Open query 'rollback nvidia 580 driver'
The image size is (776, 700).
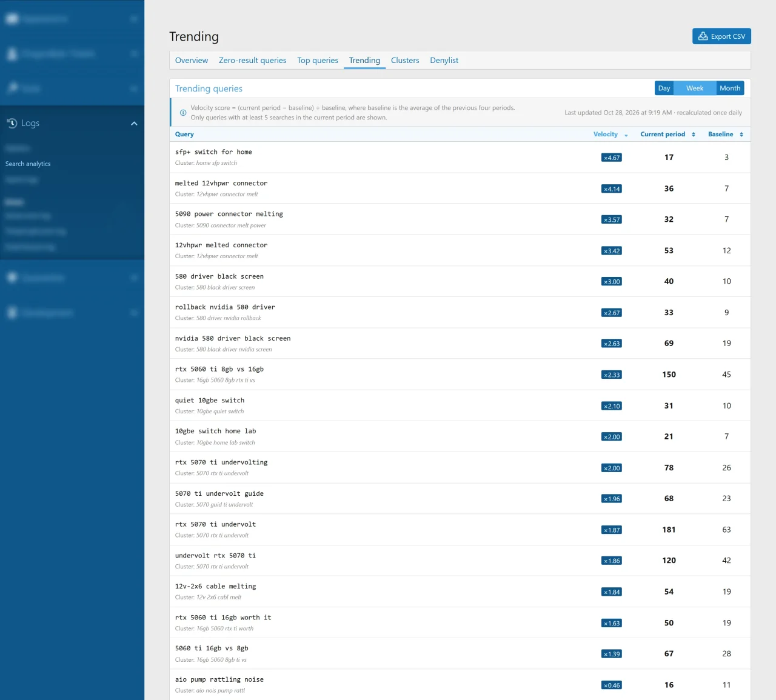225,307
